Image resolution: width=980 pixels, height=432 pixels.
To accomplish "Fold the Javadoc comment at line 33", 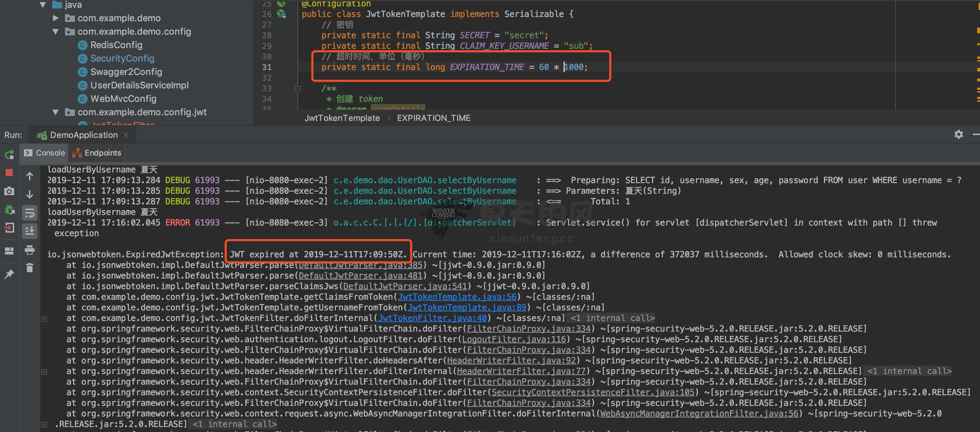I will pos(298,89).
